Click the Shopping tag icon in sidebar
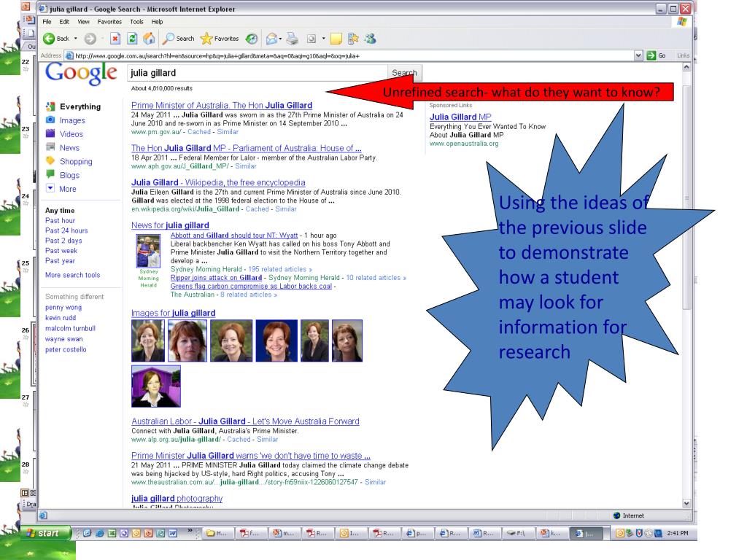Image resolution: width=747 pixels, height=560 pixels. [50, 161]
